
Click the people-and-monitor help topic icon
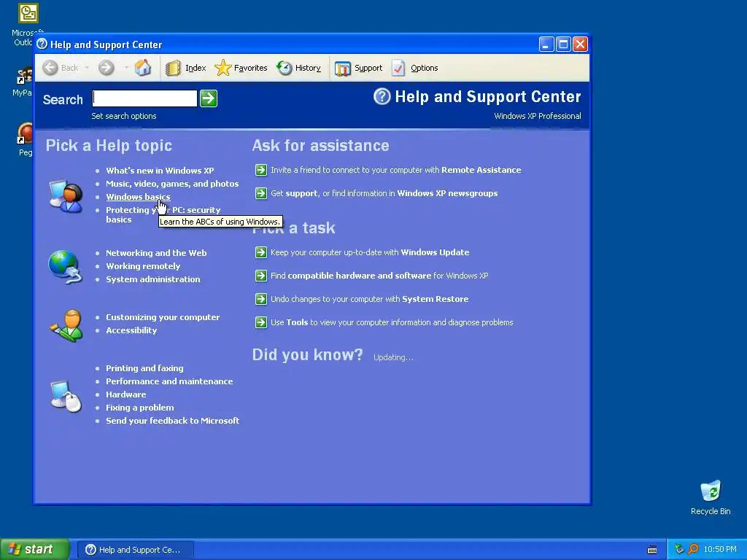pyautogui.click(x=66, y=195)
